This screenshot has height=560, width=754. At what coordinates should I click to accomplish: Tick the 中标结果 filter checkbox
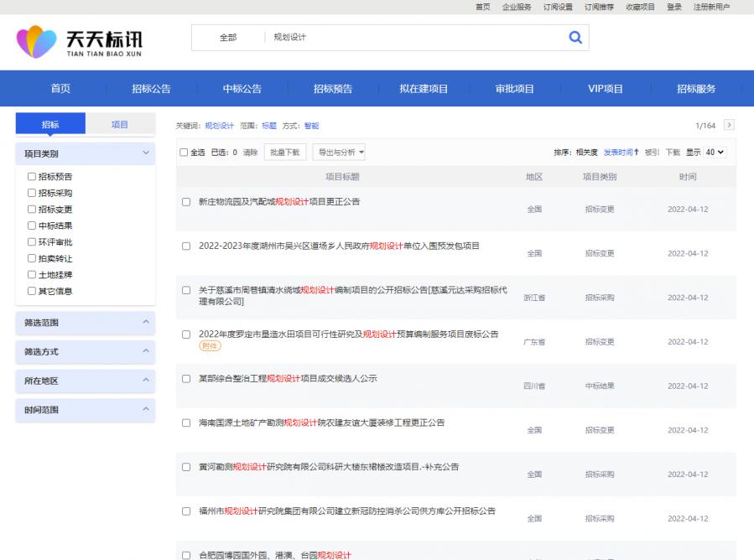[32, 226]
